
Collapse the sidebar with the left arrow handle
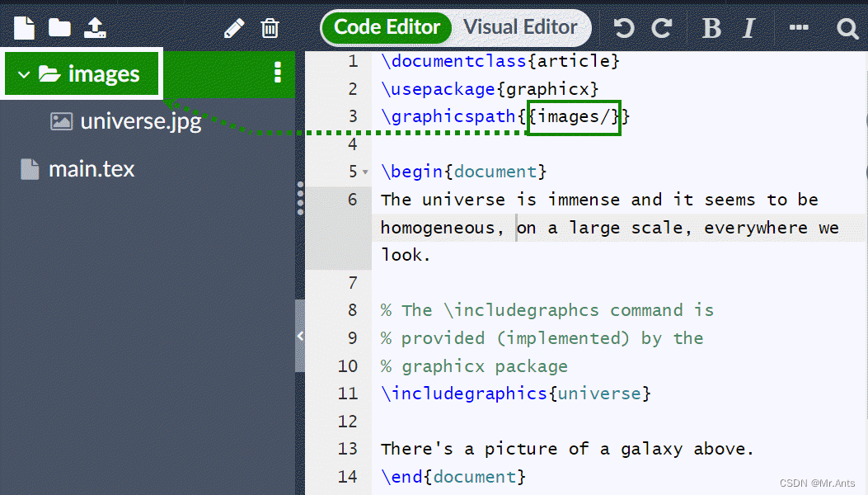pos(300,337)
